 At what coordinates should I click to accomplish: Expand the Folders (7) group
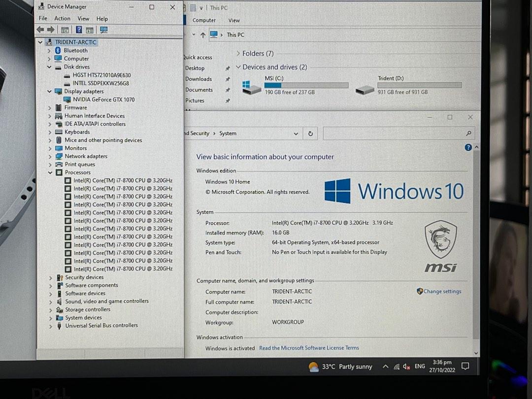pyautogui.click(x=238, y=53)
